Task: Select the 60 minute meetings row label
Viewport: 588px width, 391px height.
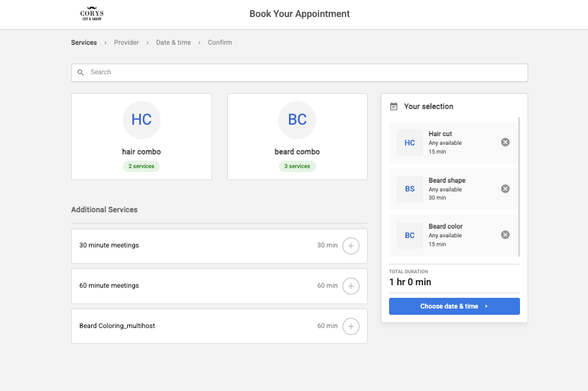Action: pyautogui.click(x=109, y=285)
